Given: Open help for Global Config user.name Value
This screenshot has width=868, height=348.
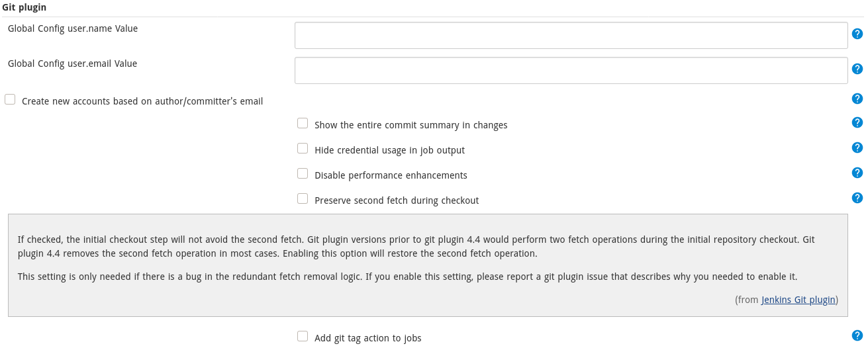Looking at the screenshot, I should click(857, 34).
